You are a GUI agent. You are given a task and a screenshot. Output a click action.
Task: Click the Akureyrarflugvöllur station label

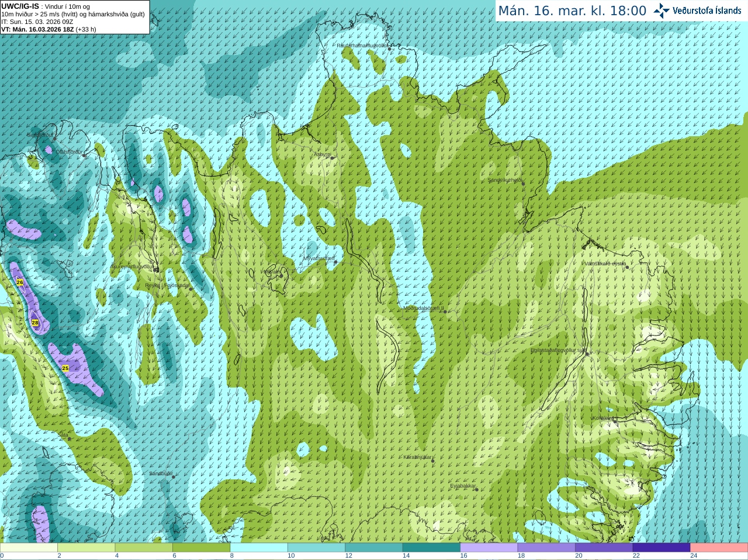(x=133, y=266)
